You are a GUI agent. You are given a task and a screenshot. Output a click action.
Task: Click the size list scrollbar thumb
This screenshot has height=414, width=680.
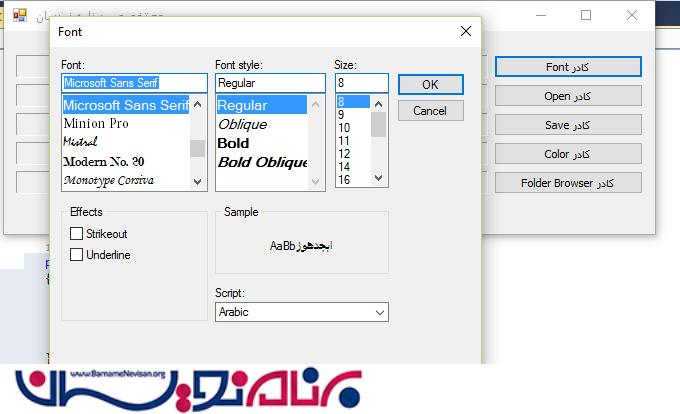[379, 124]
